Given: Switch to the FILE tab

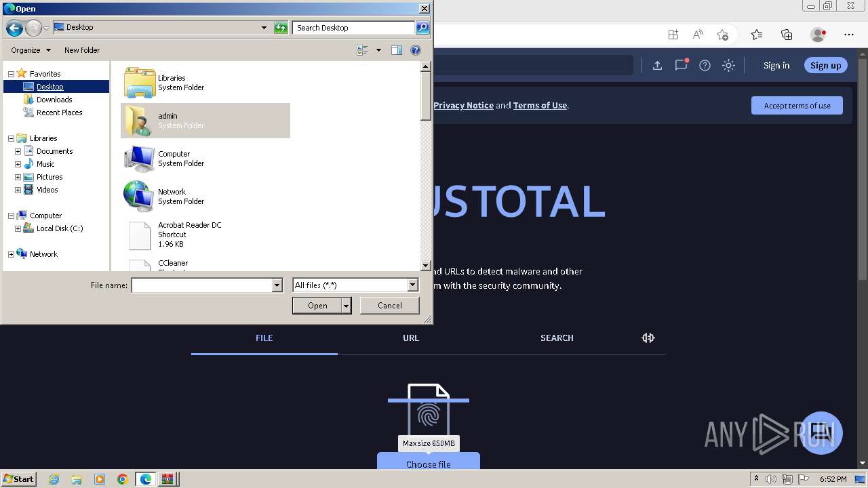Looking at the screenshot, I should click(264, 338).
